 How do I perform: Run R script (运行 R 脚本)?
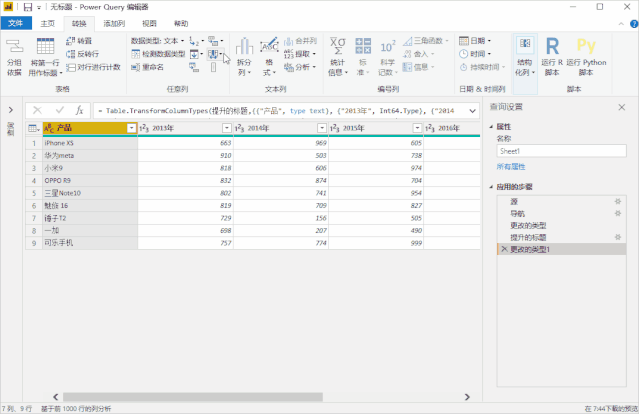(x=552, y=55)
